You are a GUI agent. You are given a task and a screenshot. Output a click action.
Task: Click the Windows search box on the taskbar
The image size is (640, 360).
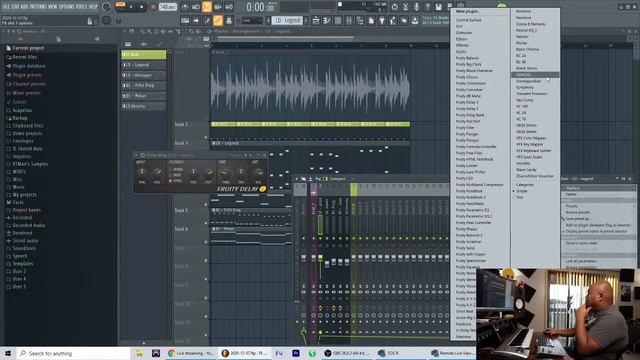point(73,353)
